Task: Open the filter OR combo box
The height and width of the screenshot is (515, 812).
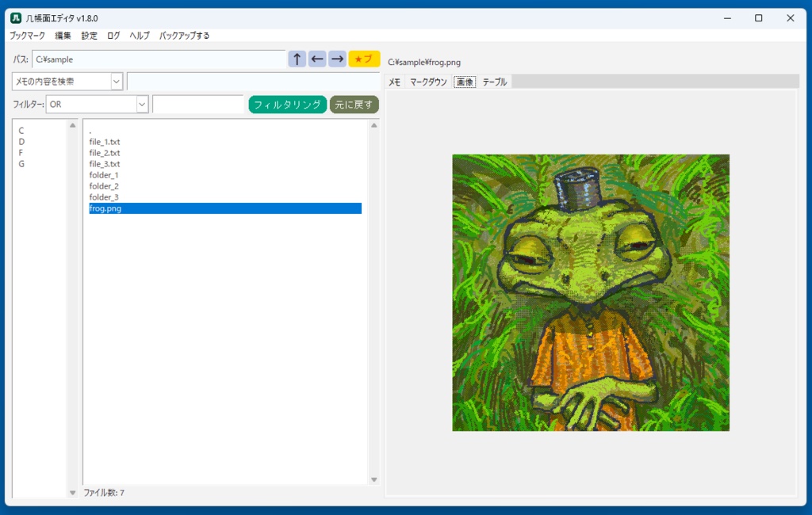Action: point(98,105)
